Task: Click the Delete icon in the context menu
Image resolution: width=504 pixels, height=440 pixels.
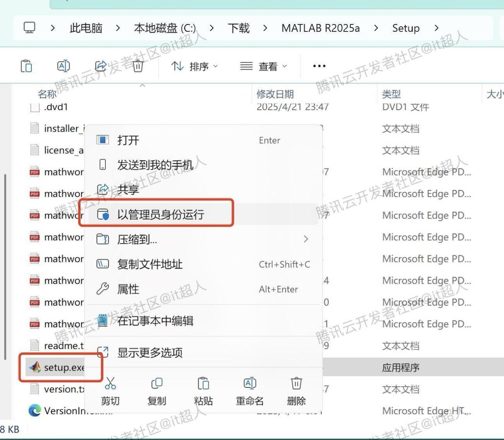Action: point(296,383)
